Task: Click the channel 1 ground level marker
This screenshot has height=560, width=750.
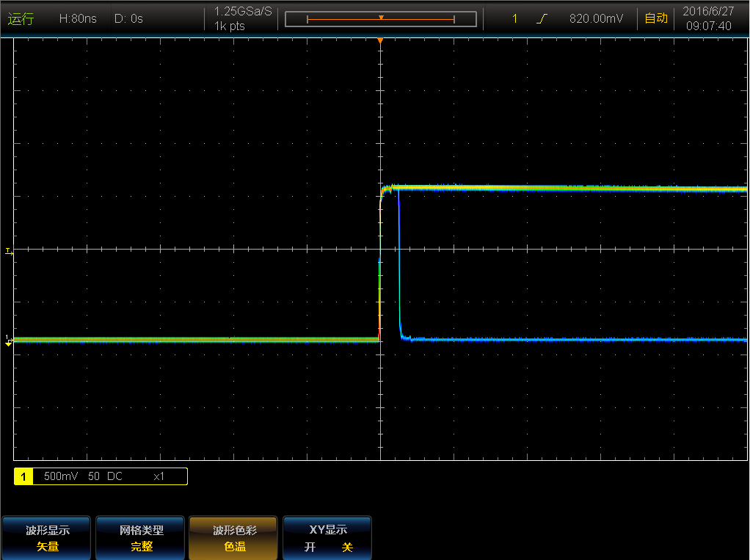Action: [x=9, y=340]
